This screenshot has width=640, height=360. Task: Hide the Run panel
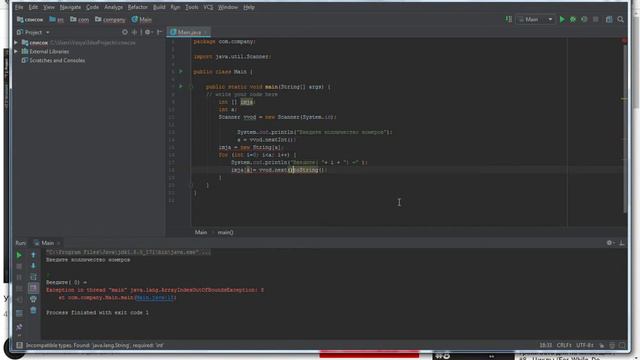coord(621,242)
